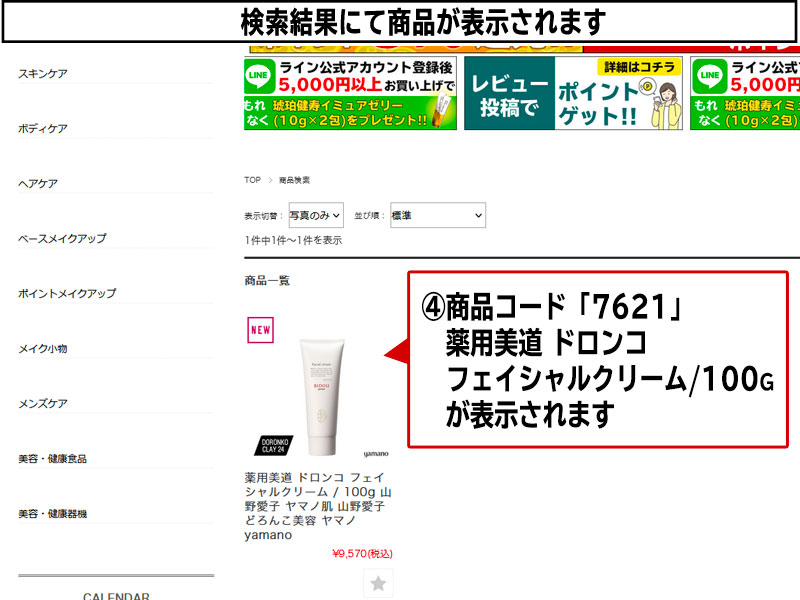The width and height of the screenshot is (800, 600).
Task: Open the ベースメイクアップ category
Action: (x=62, y=238)
